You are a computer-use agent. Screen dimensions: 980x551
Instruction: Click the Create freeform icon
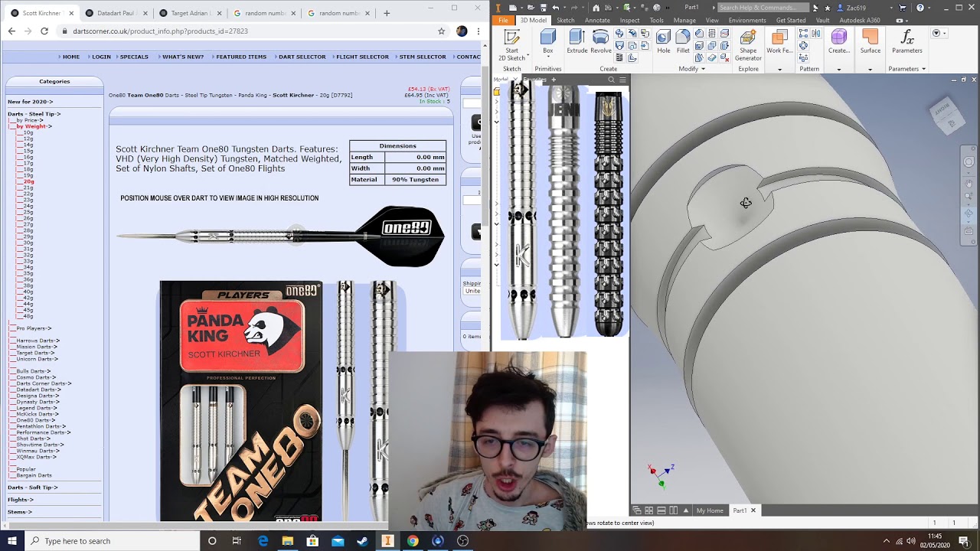pos(838,42)
